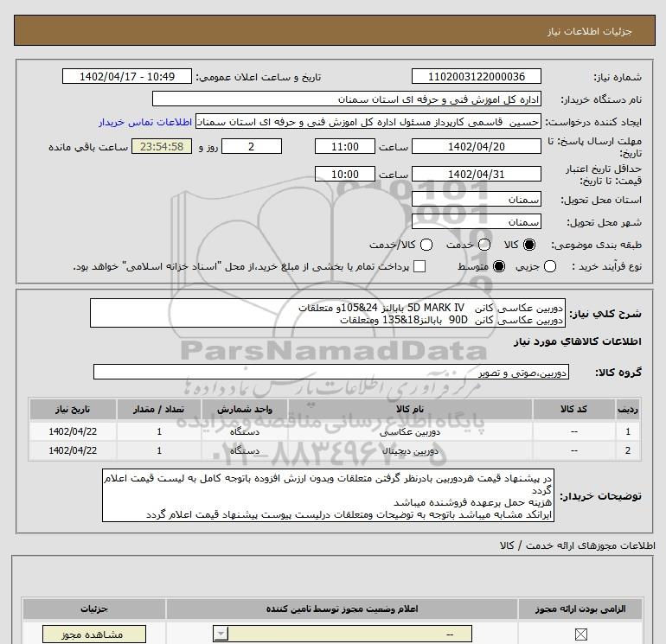
Task: Click delivery city field سمنان
Action: 476,222
